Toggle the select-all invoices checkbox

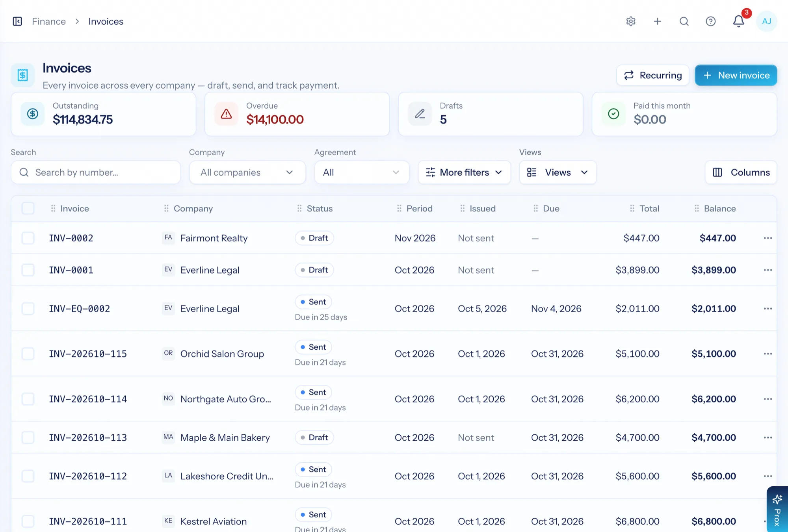point(28,208)
